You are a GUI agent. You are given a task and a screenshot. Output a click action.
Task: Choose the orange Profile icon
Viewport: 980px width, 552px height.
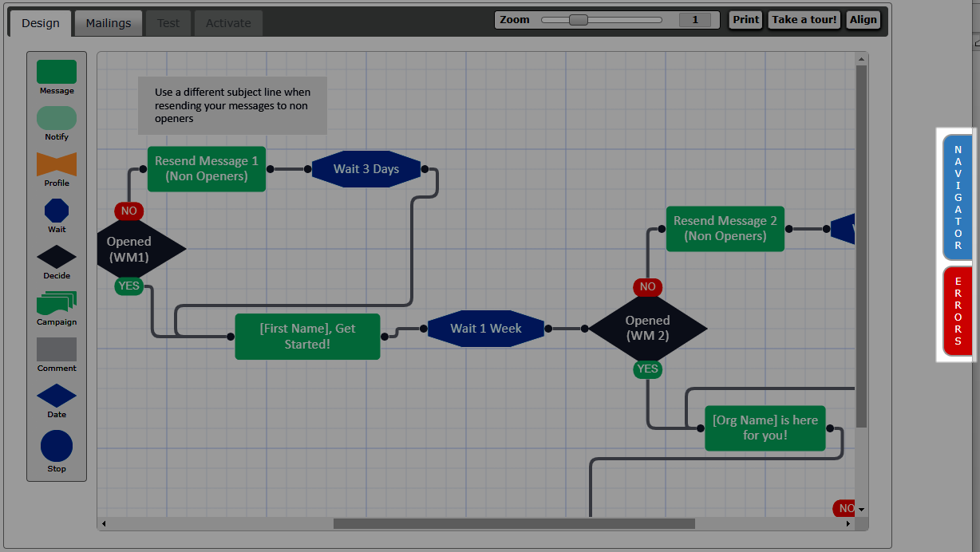tap(57, 164)
